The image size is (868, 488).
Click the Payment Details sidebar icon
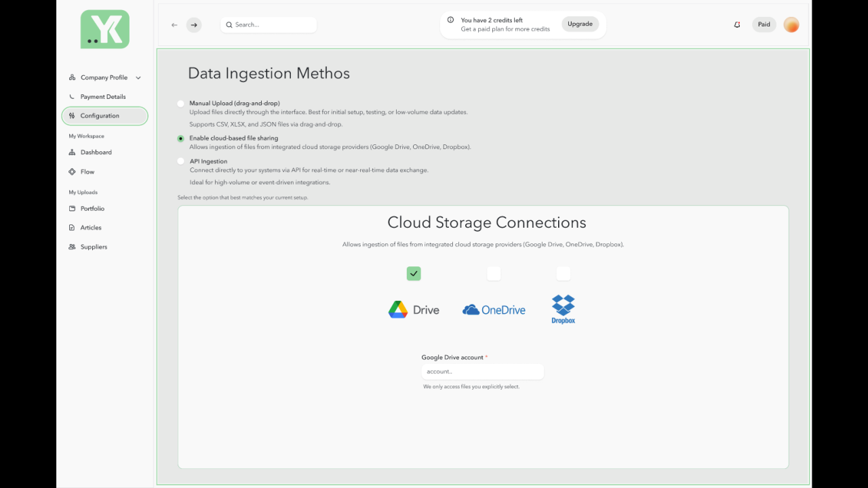[73, 97]
